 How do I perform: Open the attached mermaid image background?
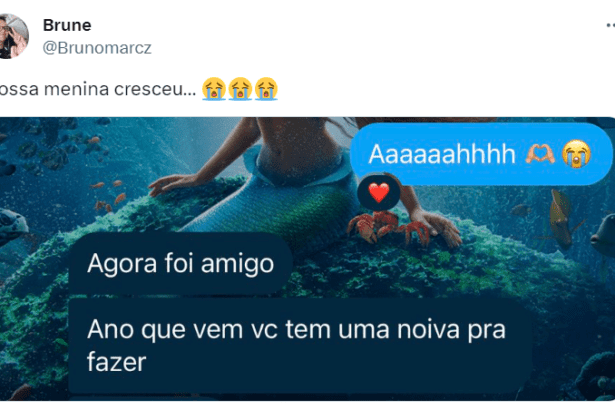tap(308, 259)
